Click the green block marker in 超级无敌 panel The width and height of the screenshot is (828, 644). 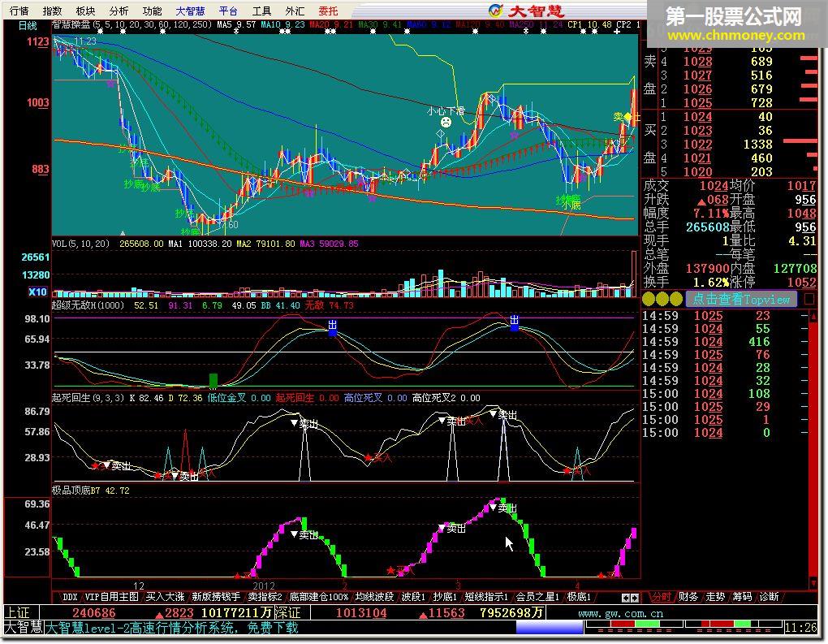pos(213,381)
